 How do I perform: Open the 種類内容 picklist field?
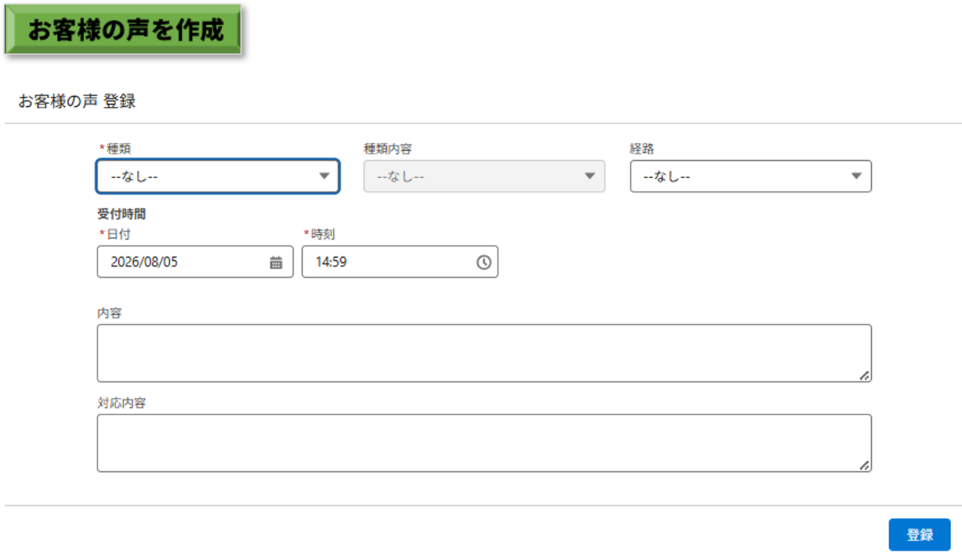click(x=484, y=176)
